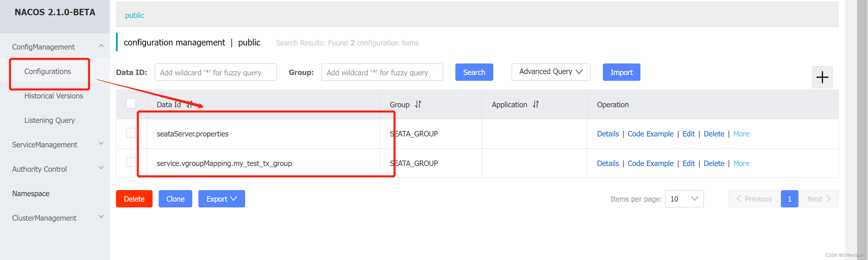Click the vertical scrollbar on the right
Image resolution: width=868 pixels, height=260 pixels.
click(x=862, y=130)
